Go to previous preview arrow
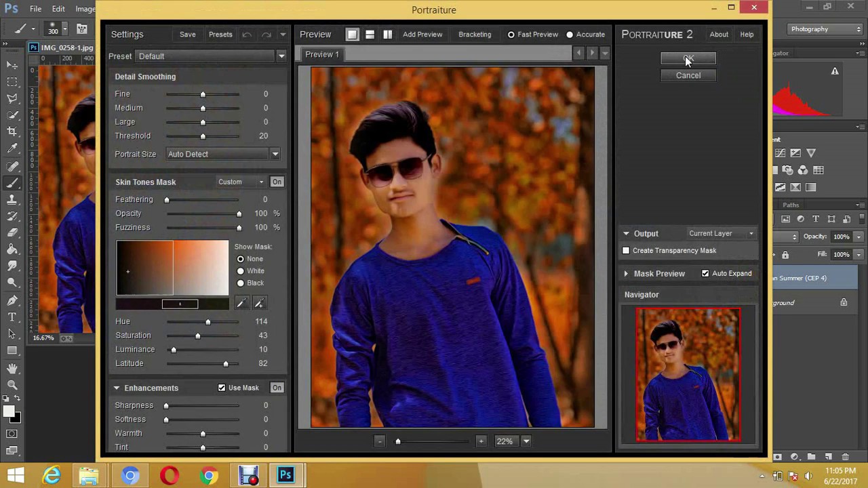 coord(578,53)
